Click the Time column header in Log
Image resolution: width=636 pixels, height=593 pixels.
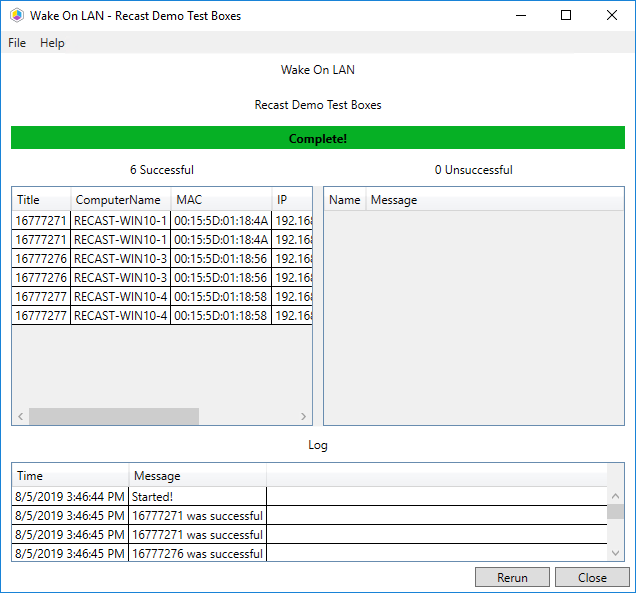coord(70,475)
